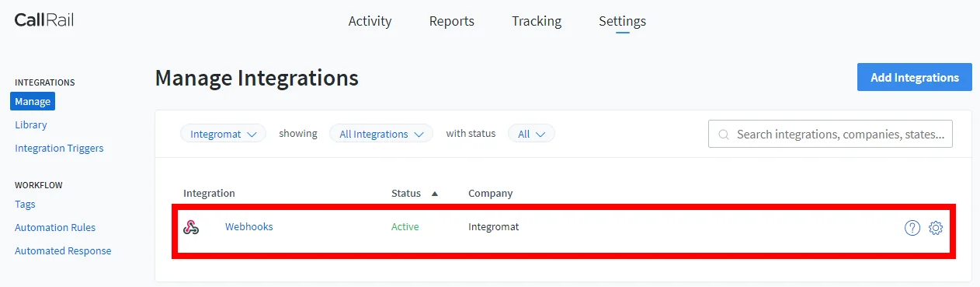Sort by Status column arrow
This screenshot has height=287, width=980.
point(435,194)
